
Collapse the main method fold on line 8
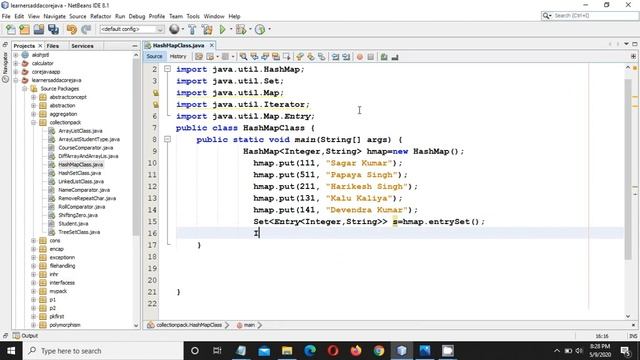[167, 139]
